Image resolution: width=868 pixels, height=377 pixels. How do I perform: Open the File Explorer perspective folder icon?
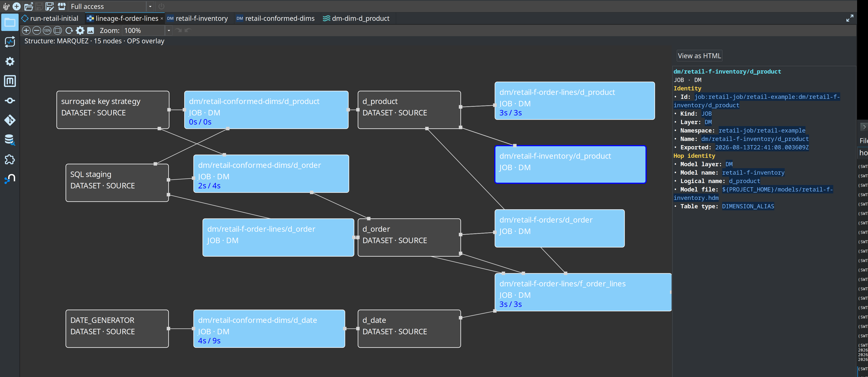click(10, 23)
